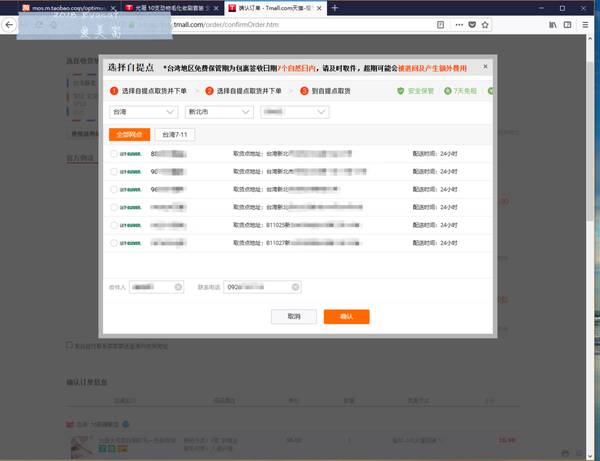The image size is (600, 461).
Task: Bookmark this page with the star icon
Action: tap(485, 25)
